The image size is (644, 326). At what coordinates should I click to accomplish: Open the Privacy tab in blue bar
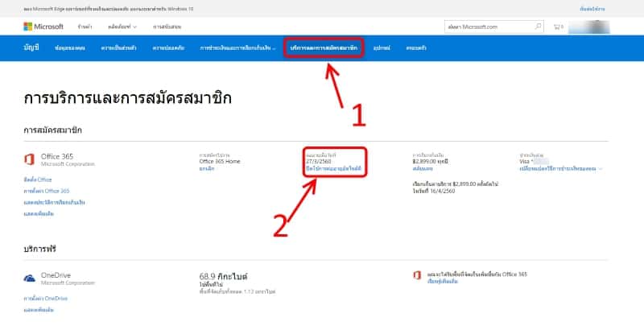point(118,48)
